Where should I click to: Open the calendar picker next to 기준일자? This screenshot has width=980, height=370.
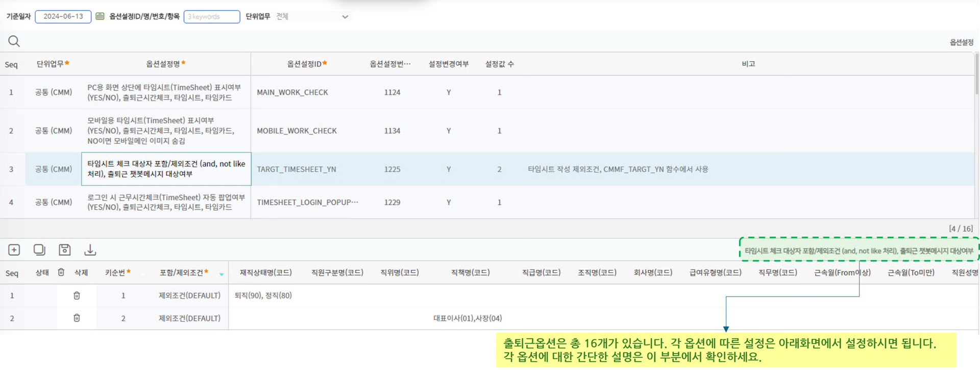100,16
